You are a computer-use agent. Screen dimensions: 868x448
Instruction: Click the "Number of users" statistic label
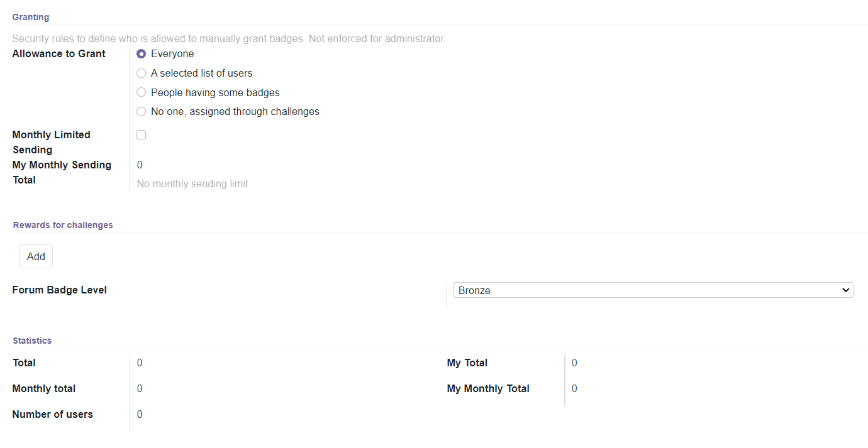tap(53, 415)
